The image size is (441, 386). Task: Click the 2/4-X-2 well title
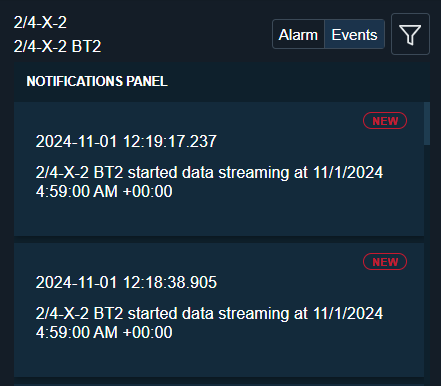coord(40,23)
